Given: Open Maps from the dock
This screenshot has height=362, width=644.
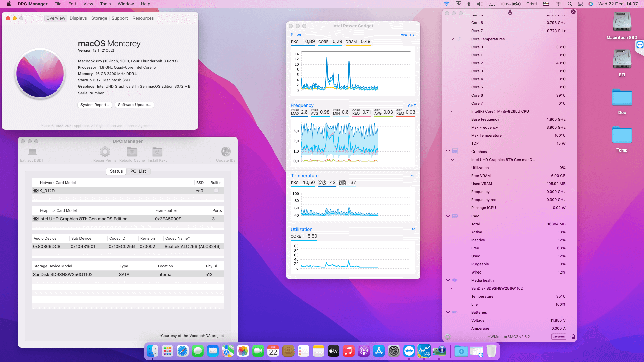Looking at the screenshot, I should pyautogui.click(x=228, y=351).
